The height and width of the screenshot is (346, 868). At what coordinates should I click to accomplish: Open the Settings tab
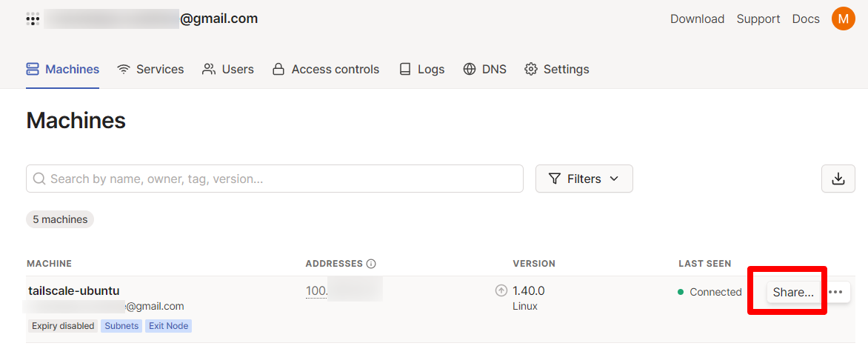click(557, 69)
